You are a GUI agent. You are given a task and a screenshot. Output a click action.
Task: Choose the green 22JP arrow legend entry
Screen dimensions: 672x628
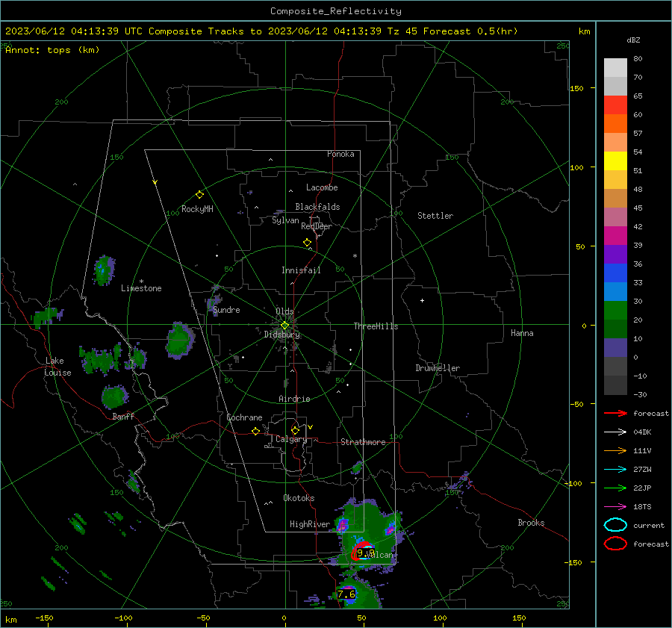click(x=615, y=488)
